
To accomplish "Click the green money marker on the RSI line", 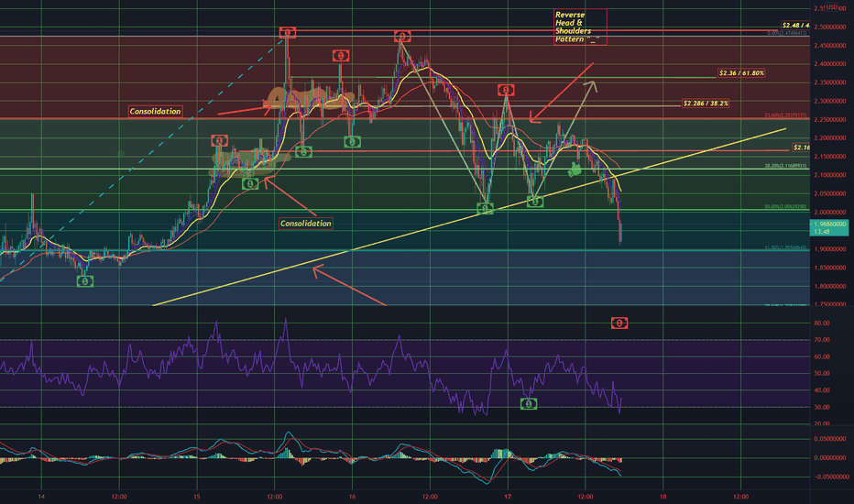I will pos(529,404).
